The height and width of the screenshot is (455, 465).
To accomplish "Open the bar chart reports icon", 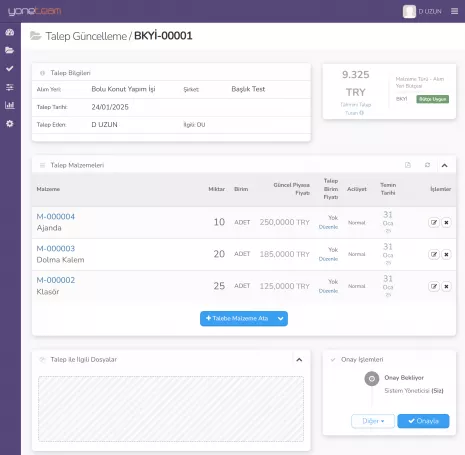I will (10, 105).
